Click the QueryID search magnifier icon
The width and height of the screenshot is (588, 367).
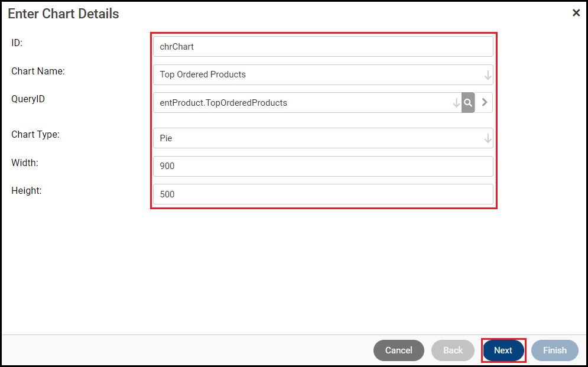point(468,103)
